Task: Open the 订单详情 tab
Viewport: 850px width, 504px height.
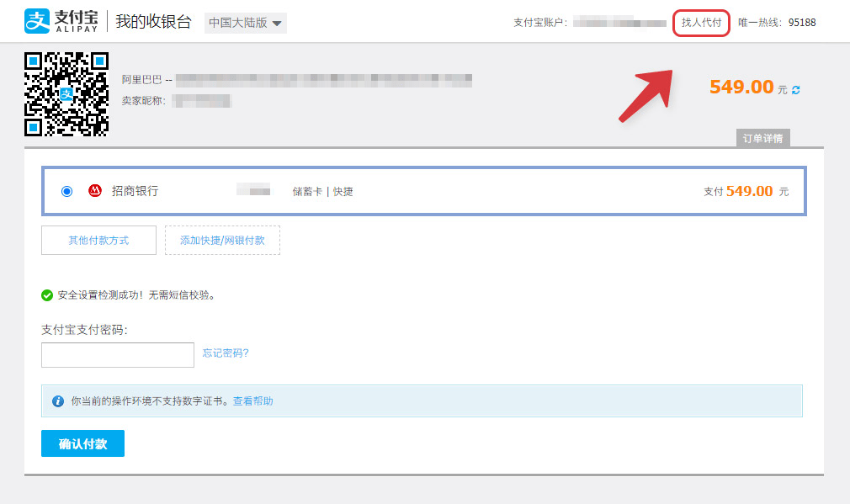Action: [x=762, y=138]
